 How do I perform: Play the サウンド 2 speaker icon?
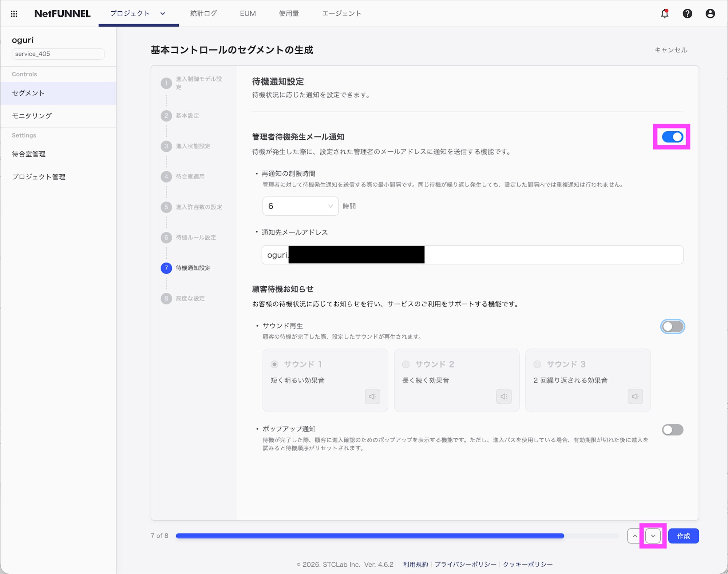[503, 396]
